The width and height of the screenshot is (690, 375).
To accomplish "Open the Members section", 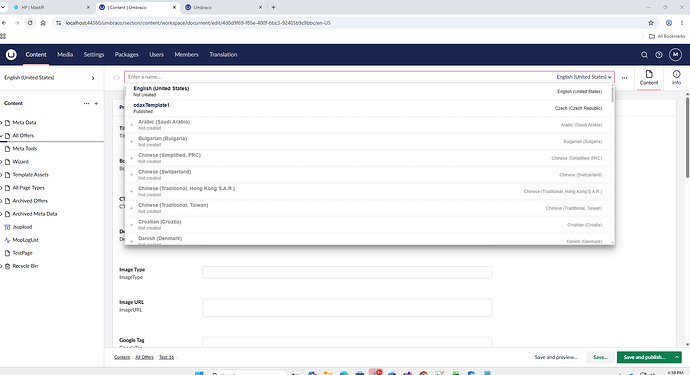I will pyautogui.click(x=187, y=55).
